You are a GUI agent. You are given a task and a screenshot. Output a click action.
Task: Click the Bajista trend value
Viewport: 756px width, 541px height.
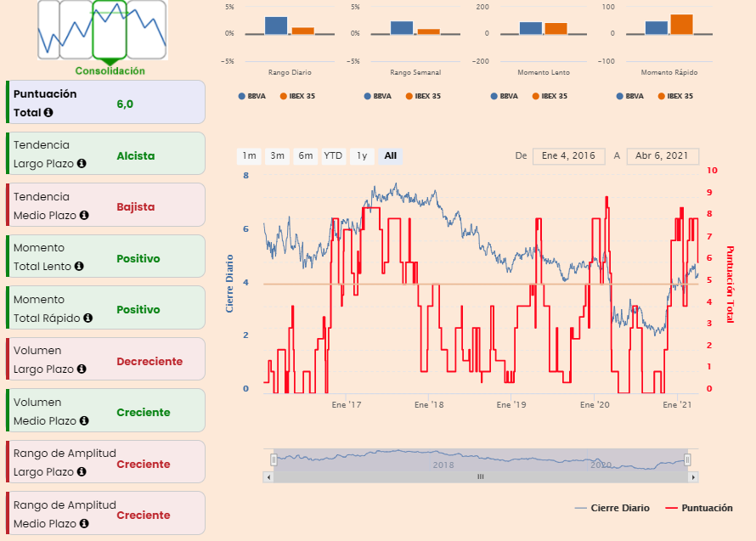[x=136, y=207]
